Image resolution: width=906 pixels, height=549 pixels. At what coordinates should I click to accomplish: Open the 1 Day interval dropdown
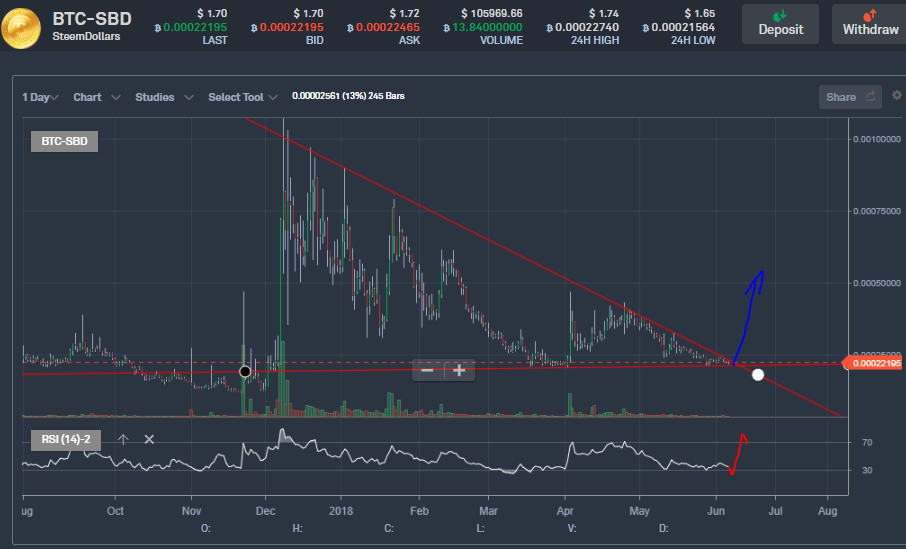click(x=40, y=97)
